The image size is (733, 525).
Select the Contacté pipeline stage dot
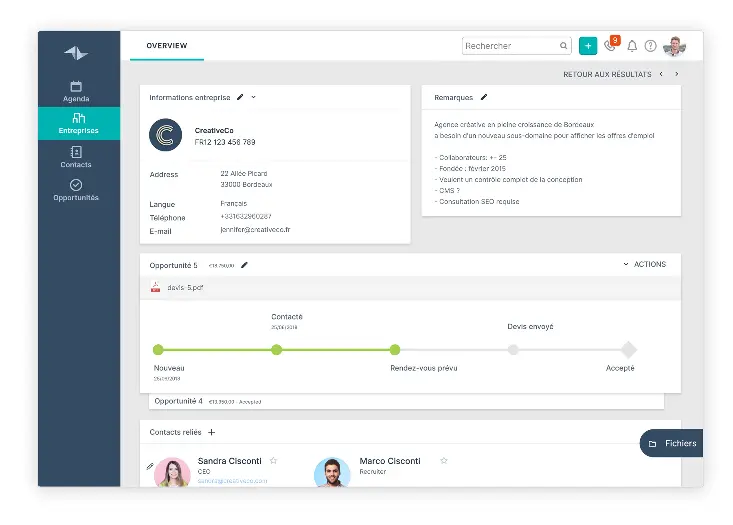277,349
